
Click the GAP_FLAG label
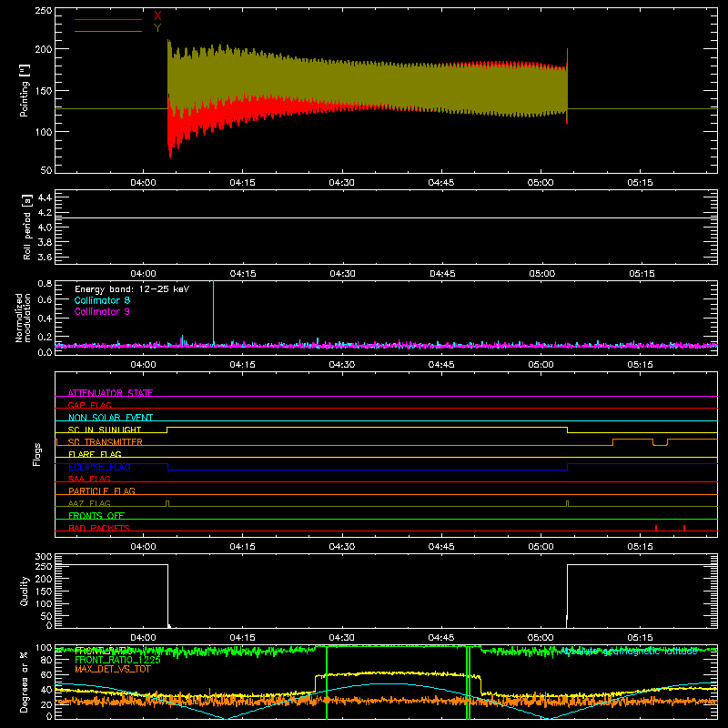click(x=89, y=405)
